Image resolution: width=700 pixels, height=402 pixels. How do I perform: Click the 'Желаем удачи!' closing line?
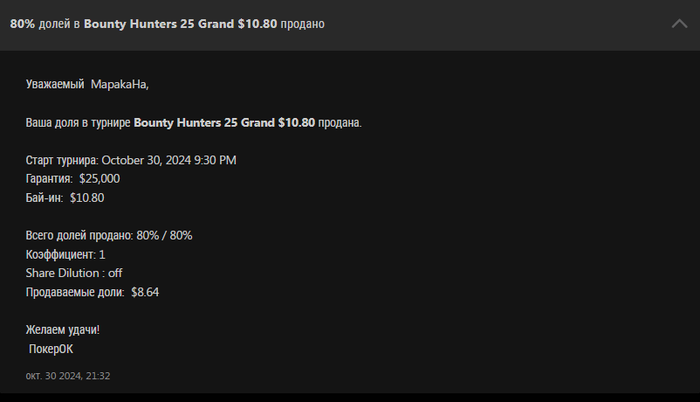62,330
